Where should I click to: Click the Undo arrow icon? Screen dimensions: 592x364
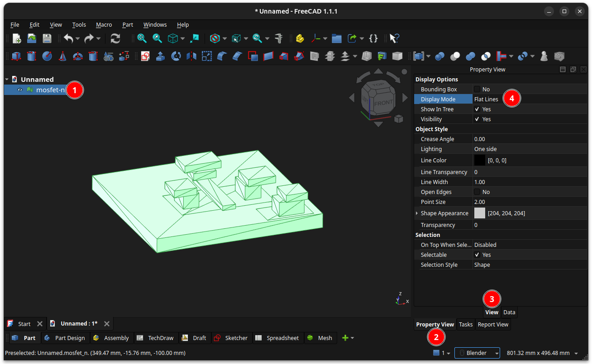[68, 38]
